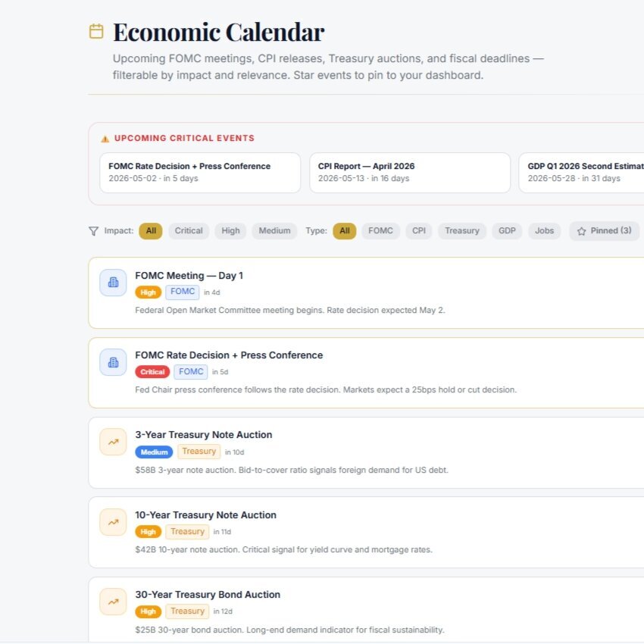
Task: Click trend icon of 3-Year Treasury Note Auction
Action: click(113, 442)
